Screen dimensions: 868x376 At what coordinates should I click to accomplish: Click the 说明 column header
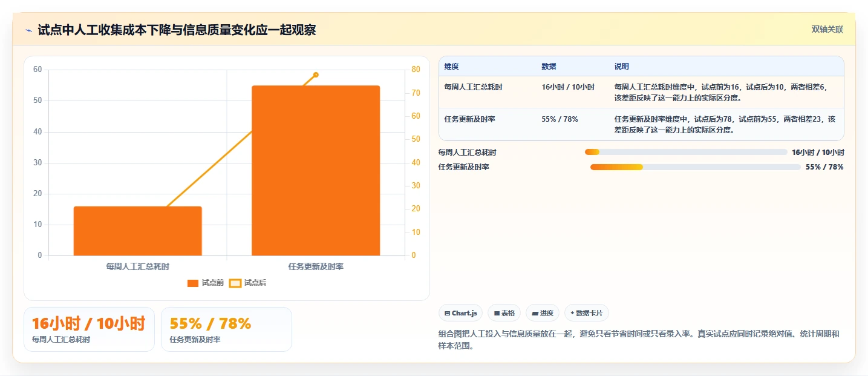coord(622,67)
